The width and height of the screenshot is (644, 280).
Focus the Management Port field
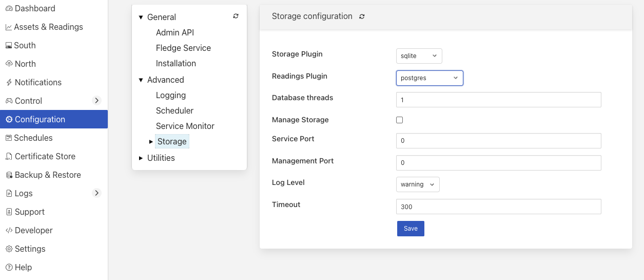[x=498, y=163]
